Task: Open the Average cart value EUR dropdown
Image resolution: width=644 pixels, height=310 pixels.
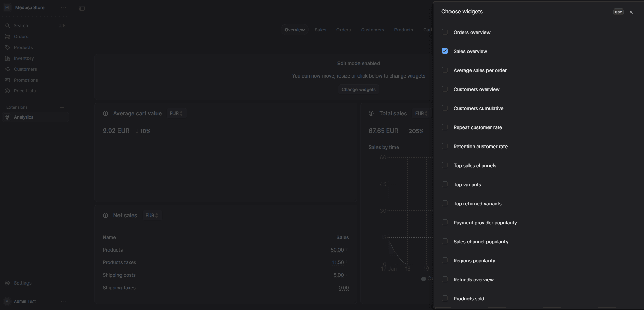Action: [176, 114]
